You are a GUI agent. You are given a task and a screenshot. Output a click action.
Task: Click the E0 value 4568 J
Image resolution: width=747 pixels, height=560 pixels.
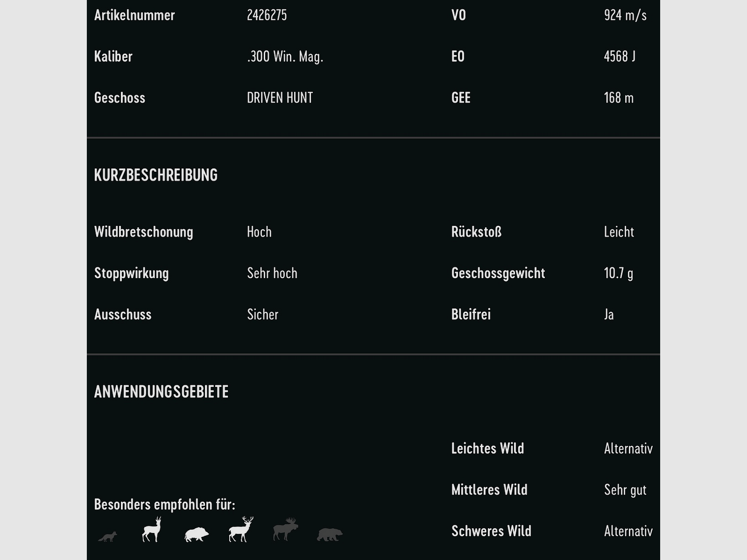click(x=620, y=56)
